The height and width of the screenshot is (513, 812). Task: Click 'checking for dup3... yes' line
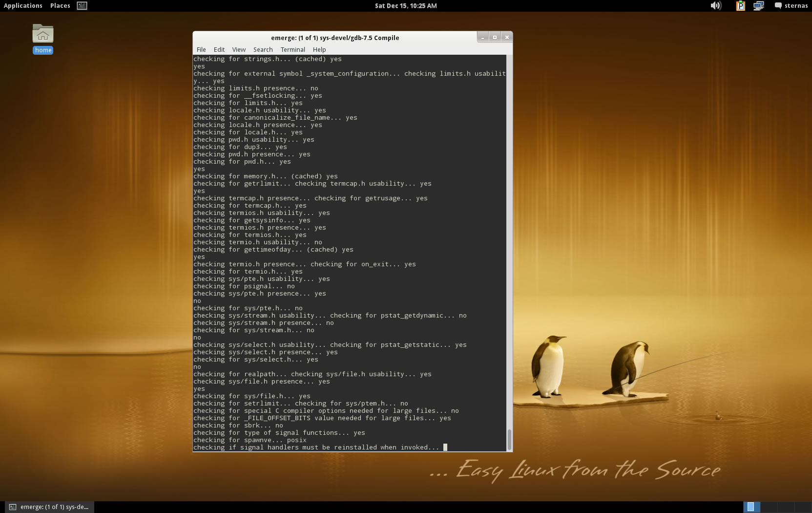click(240, 147)
